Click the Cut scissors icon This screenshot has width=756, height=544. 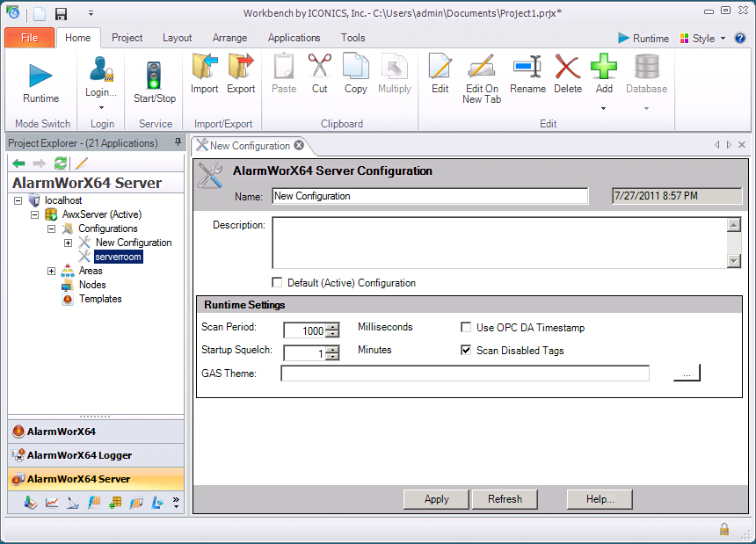(x=319, y=68)
